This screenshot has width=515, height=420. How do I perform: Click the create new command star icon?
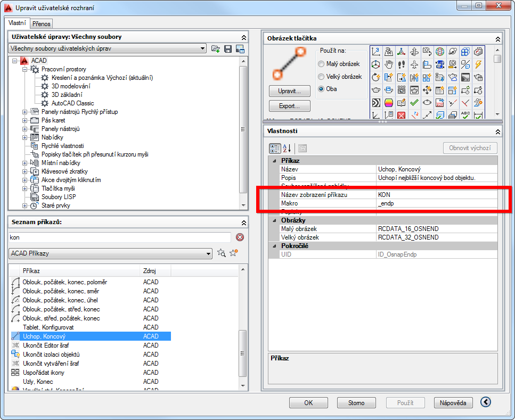point(233,253)
